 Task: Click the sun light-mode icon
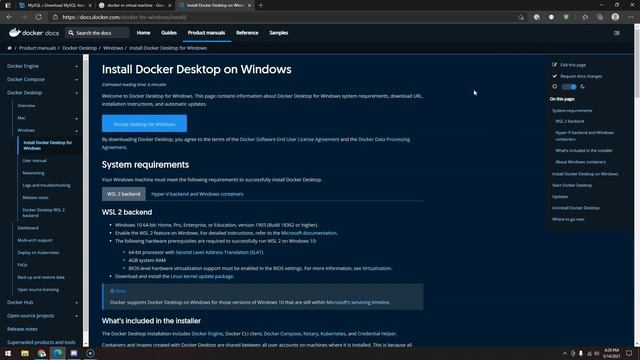click(554, 87)
